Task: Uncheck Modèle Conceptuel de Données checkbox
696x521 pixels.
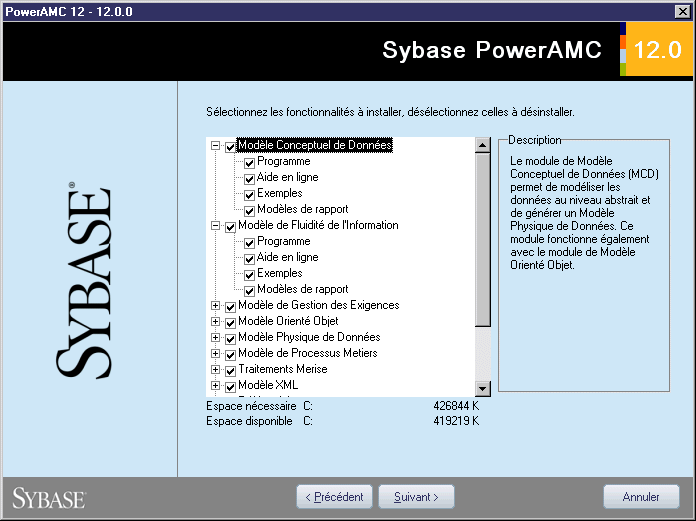Action: click(230, 147)
